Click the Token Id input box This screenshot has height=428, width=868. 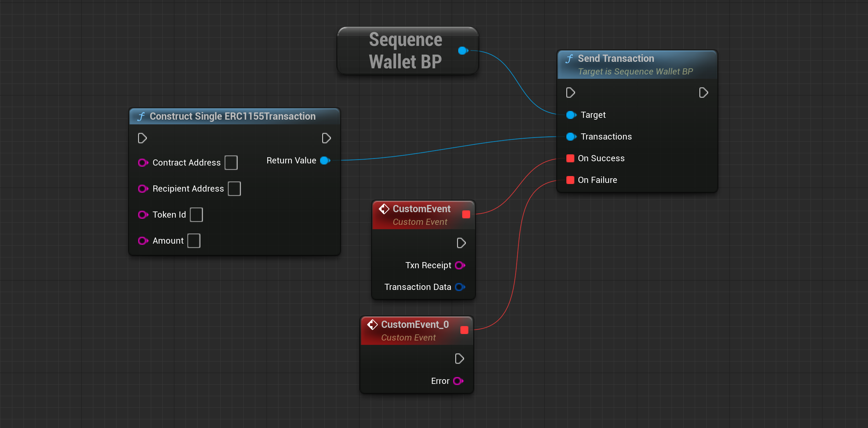tap(196, 215)
